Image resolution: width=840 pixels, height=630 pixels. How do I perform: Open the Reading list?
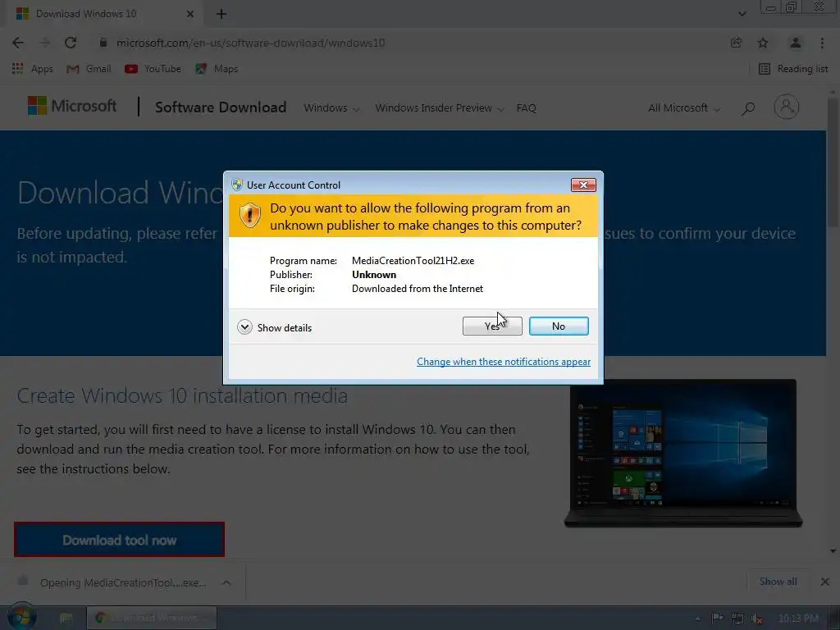[793, 69]
